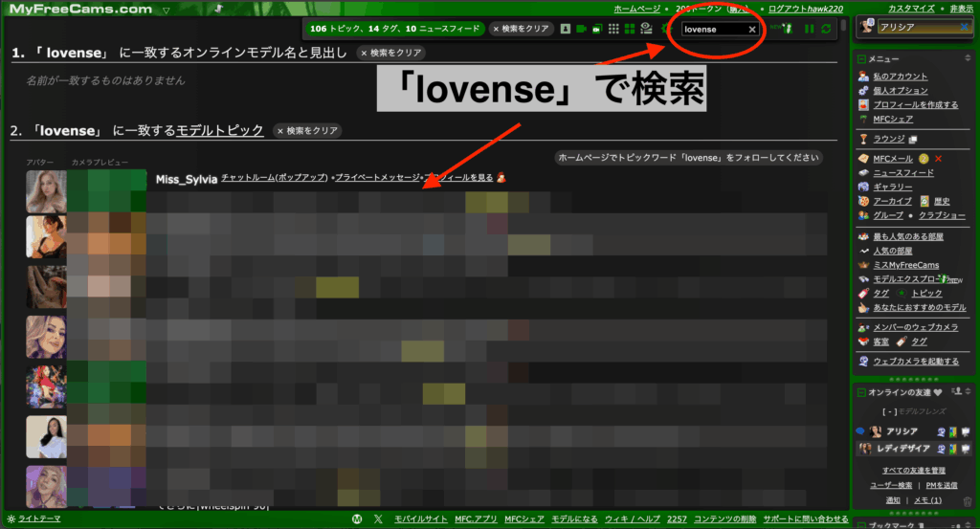Screen dimensions: 980x529
Task: Clear the lovense search field with the X
Action: (752, 30)
